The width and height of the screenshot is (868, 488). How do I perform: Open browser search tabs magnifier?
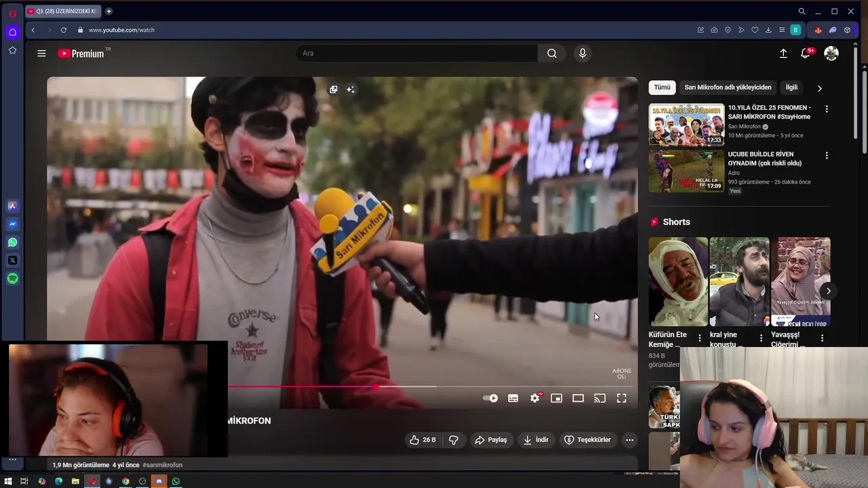coord(802,11)
